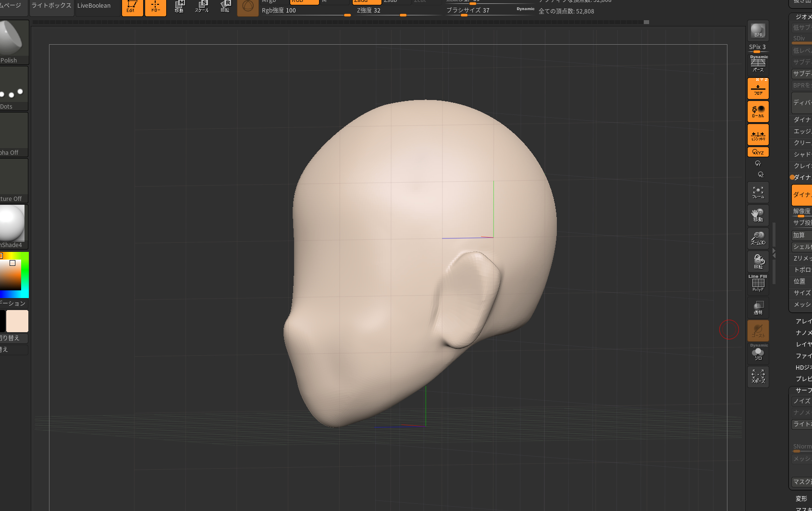
Task: Click the 移動 hand icon on right shelf
Action: coord(758,215)
